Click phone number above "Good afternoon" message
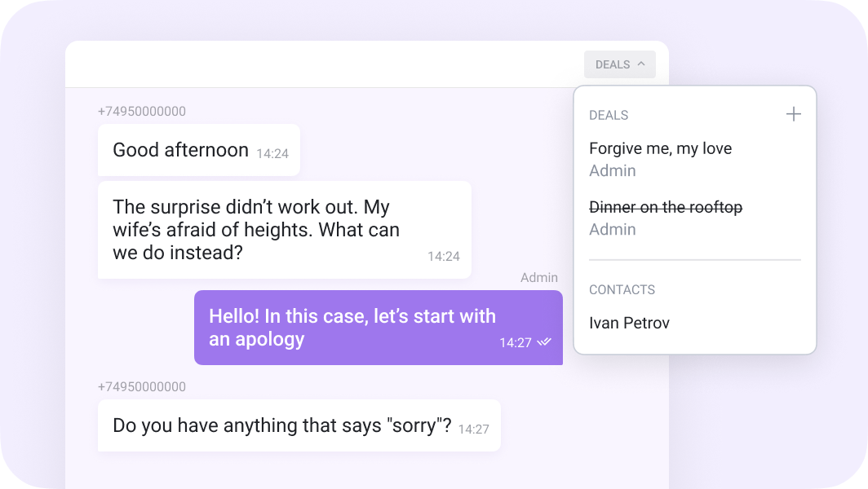The height and width of the screenshot is (489, 868). pyautogui.click(x=142, y=111)
